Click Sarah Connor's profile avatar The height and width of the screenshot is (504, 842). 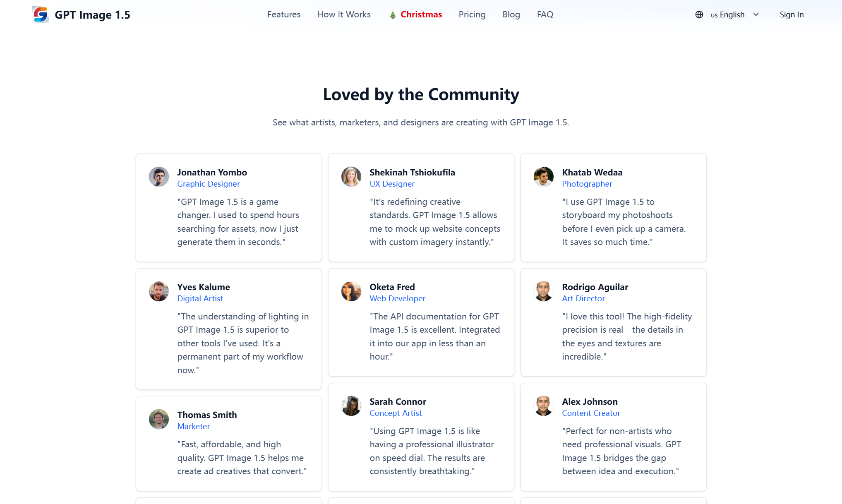click(x=351, y=406)
